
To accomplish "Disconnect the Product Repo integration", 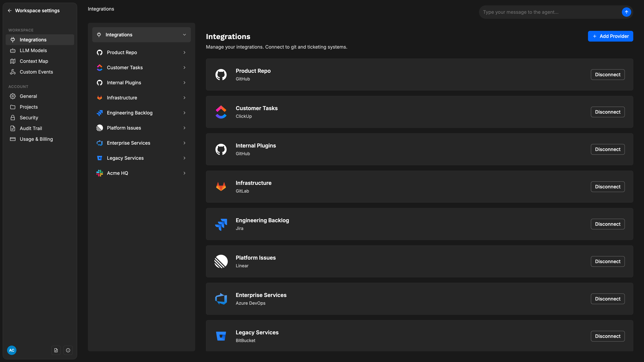I will 608,75.
